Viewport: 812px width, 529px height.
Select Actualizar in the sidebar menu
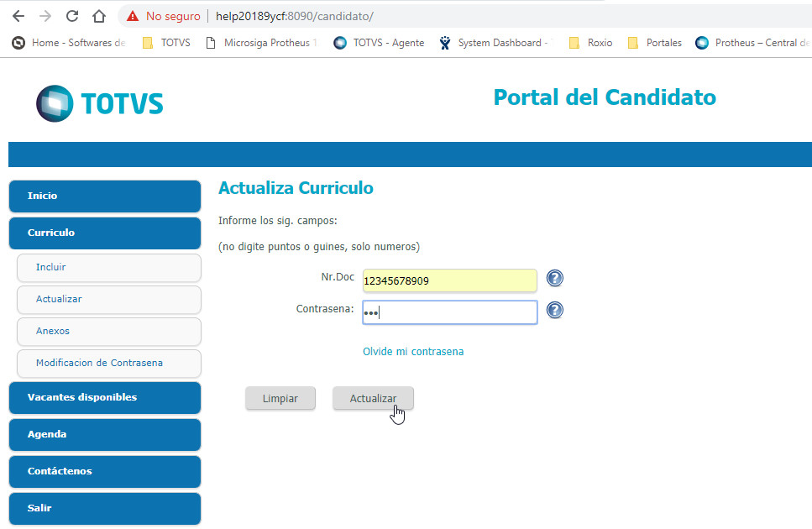click(x=109, y=300)
